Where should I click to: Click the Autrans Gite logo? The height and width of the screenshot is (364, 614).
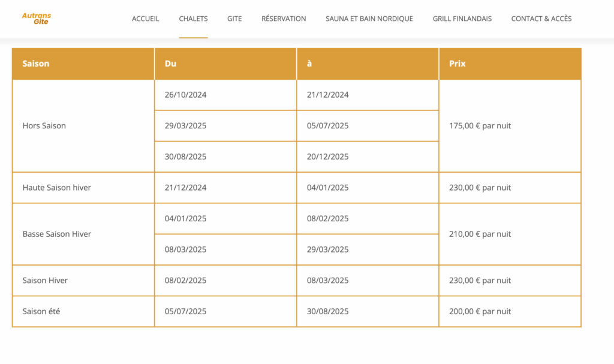click(x=35, y=19)
